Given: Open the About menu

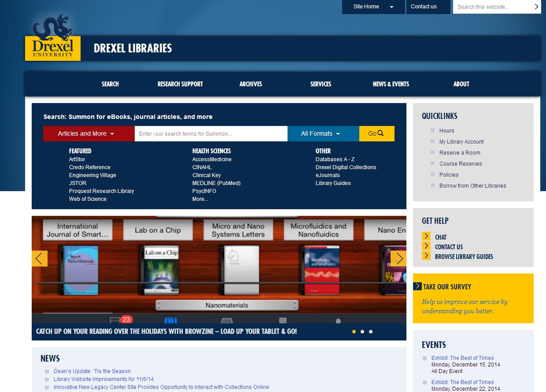Looking at the screenshot, I should 461,84.
